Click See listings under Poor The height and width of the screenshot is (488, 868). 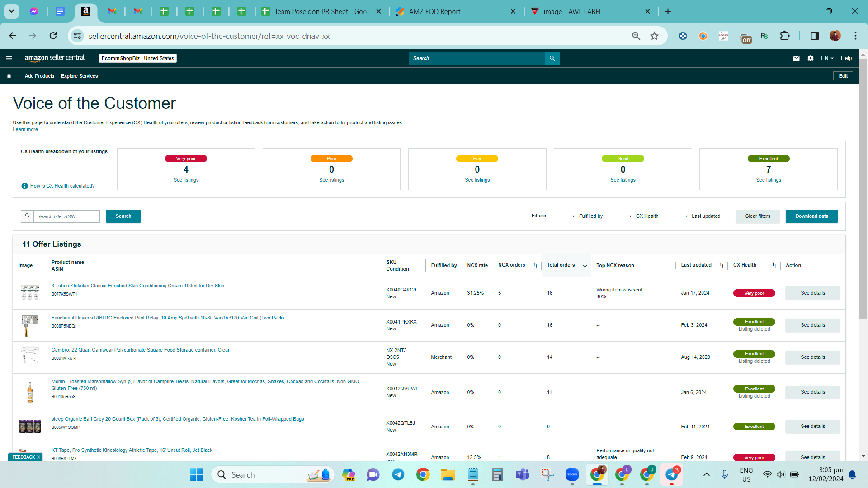point(331,180)
